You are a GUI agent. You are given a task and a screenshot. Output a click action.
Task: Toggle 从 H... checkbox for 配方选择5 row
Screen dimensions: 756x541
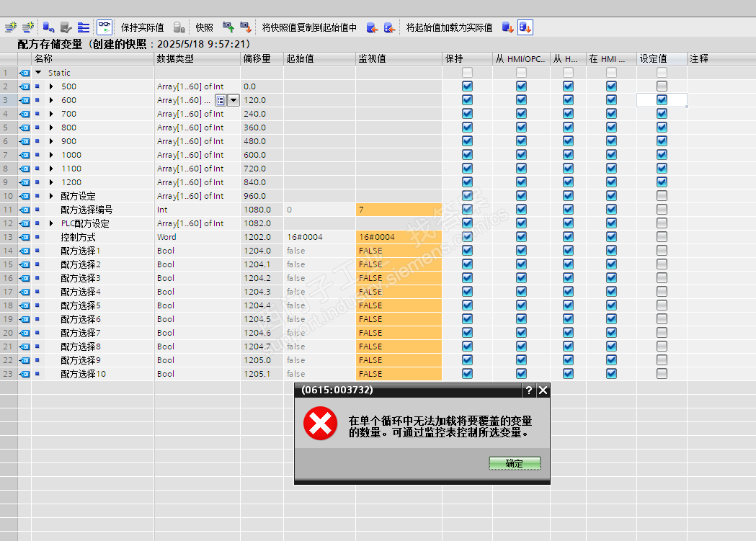coord(568,305)
